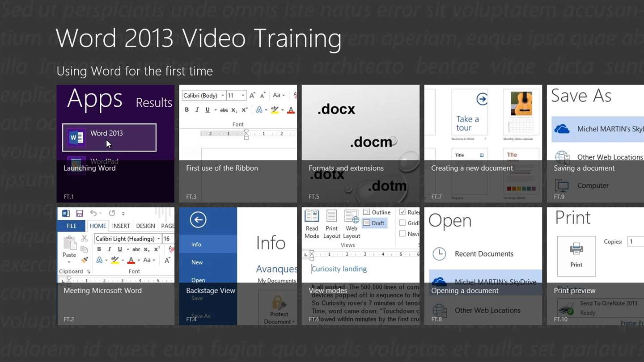Click the Undo arrow in Meeting Microsoft Word
This screenshot has height=362, width=644.
93,213
